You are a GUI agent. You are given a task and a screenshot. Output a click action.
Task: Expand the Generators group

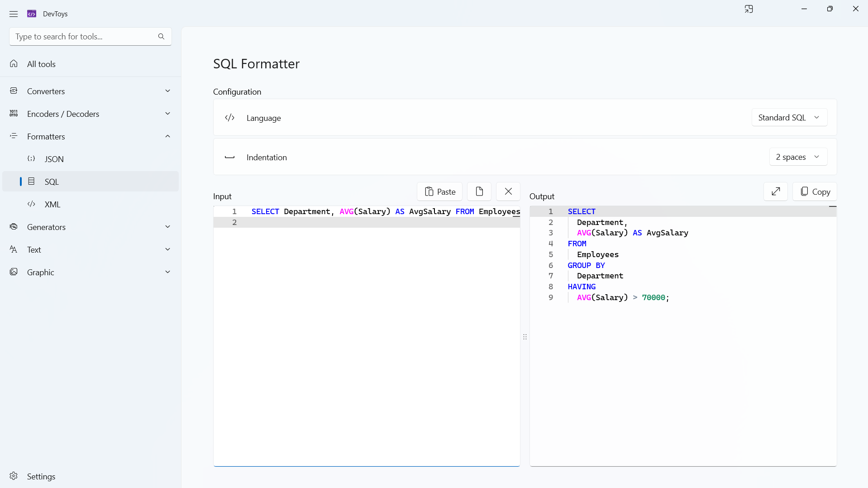[x=91, y=227]
